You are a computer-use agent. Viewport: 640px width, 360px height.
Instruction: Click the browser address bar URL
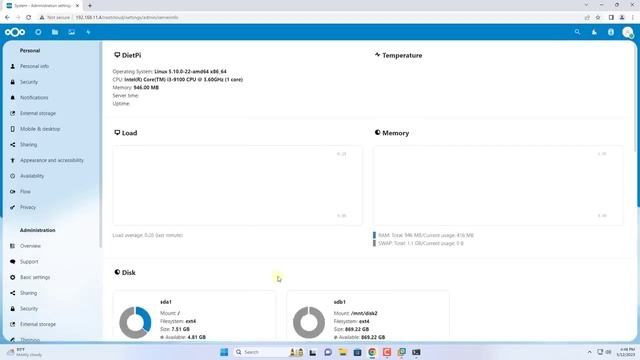point(127,18)
